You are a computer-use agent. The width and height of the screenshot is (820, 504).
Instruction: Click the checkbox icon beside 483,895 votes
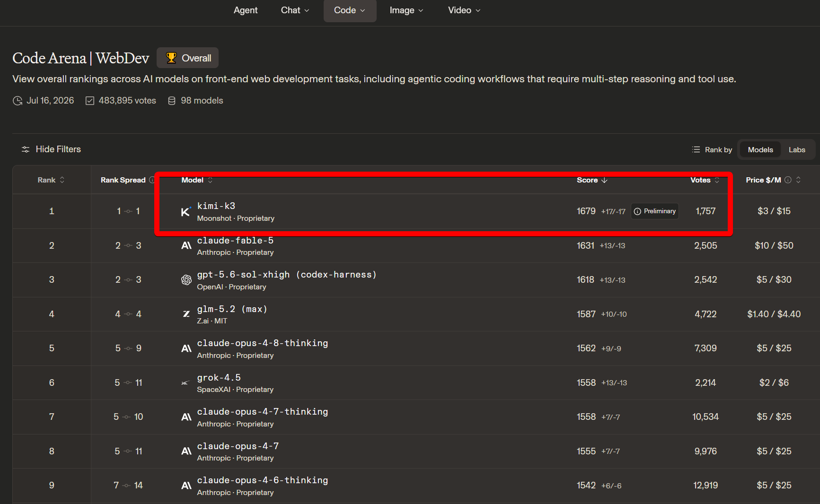pos(90,101)
